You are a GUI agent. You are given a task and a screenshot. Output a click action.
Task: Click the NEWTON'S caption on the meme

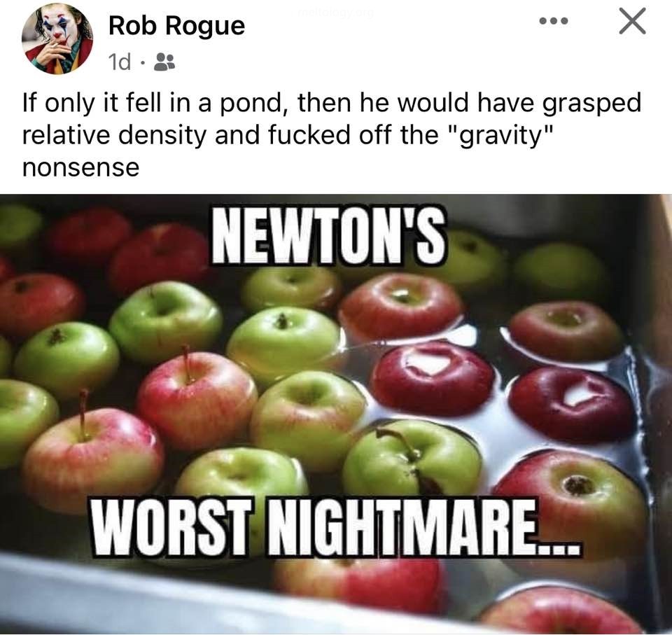[x=328, y=236]
